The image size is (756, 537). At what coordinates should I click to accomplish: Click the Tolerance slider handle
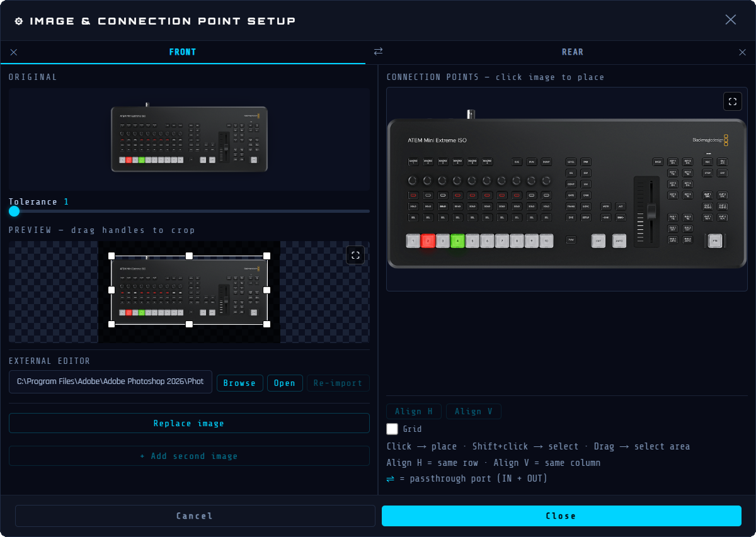(x=14, y=211)
